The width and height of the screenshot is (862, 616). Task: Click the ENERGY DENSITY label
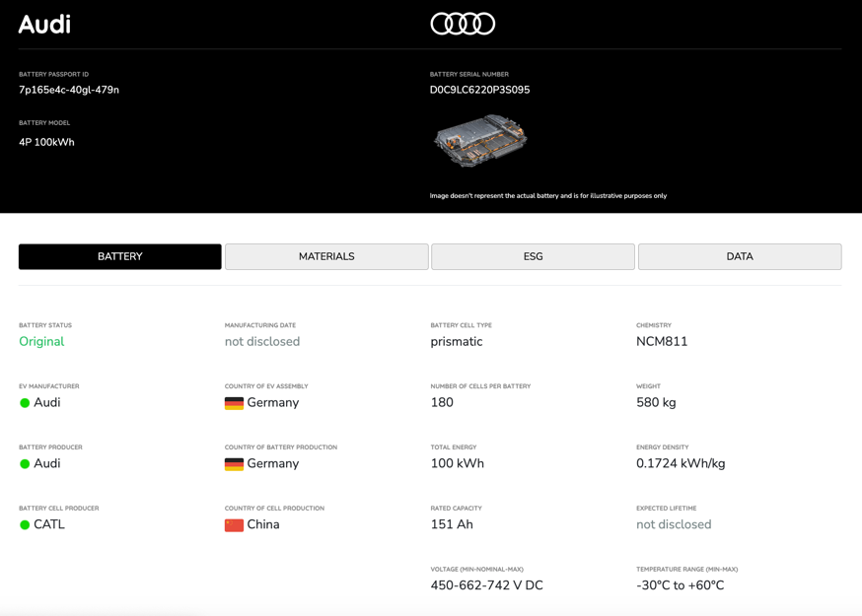(663, 447)
